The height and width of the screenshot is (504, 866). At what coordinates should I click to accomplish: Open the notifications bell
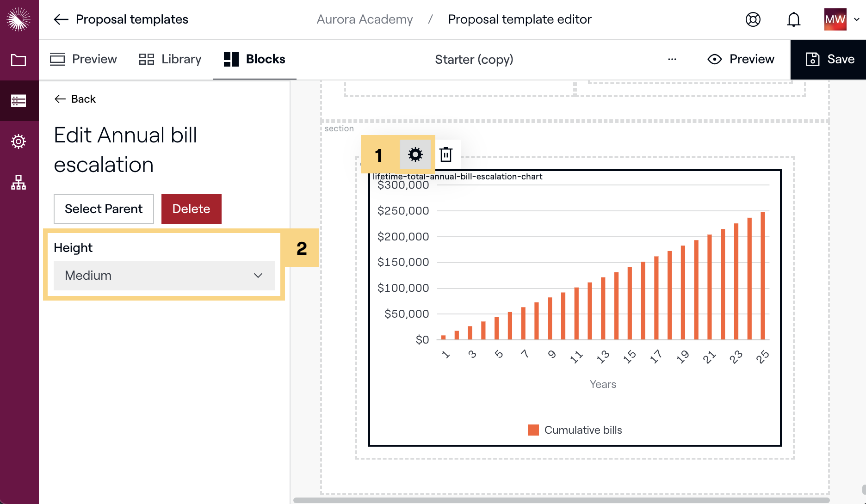[x=793, y=19]
